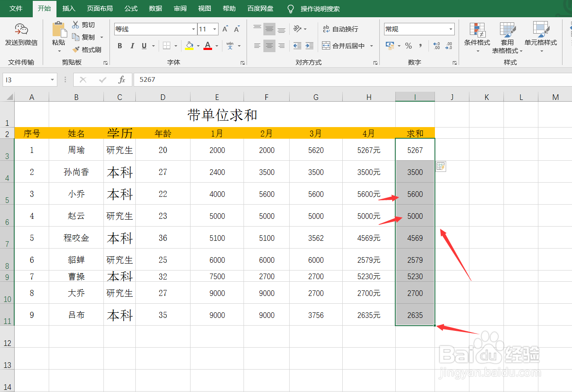The height and width of the screenshot is (392, 572).
Task: Open the 公式 ribbon tab
Action: point(131,8)
